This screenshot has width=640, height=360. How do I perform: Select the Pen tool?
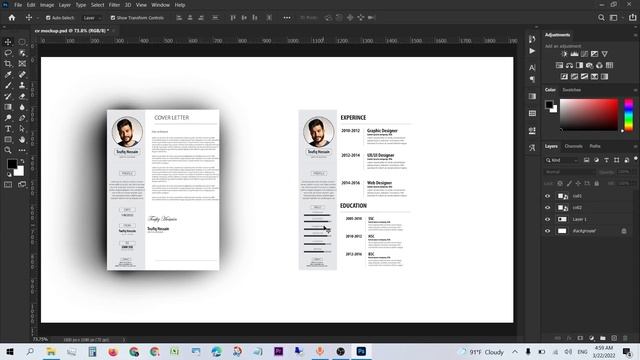pyautogui.click(x=22, y=118)
